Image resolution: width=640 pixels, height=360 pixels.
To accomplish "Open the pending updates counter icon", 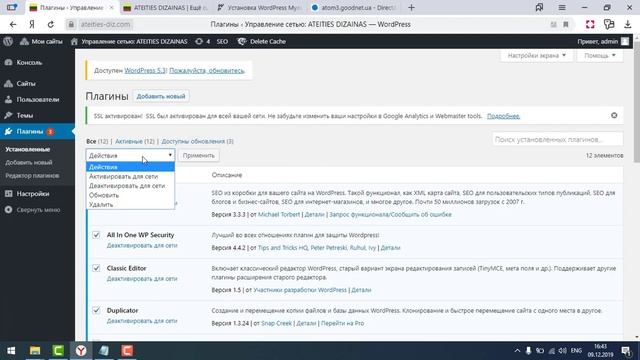I will tap(202, 41).
